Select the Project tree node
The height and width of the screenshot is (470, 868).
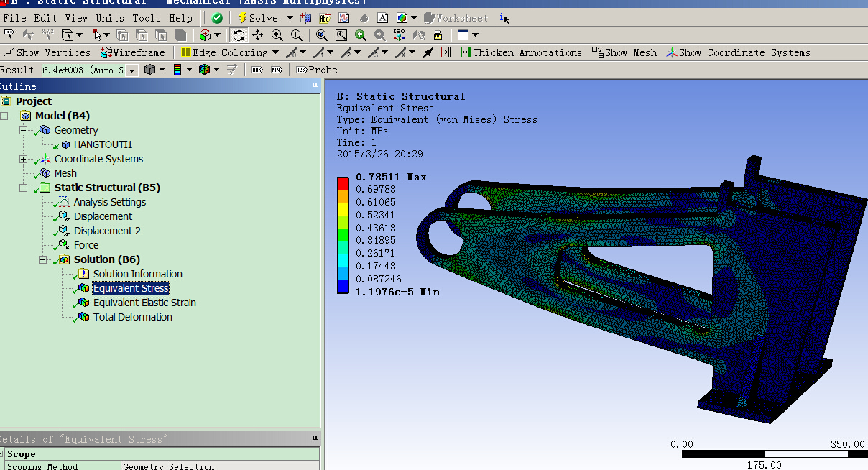(34, 101)
